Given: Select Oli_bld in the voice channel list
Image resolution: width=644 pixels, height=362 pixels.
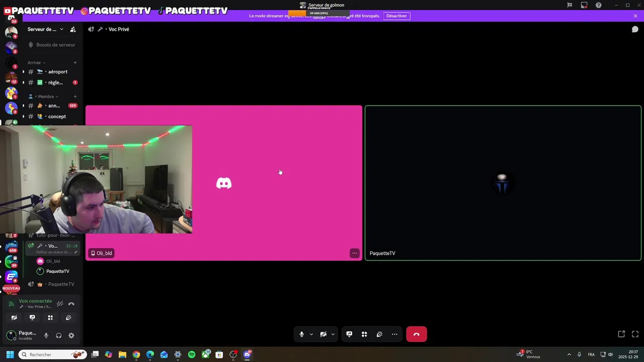Looking at the screenshot, I should click(53, 261).
